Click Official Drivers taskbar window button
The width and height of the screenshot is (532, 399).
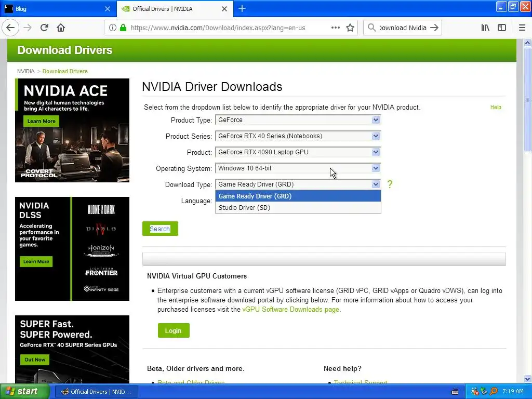click(x=96, y=392)
